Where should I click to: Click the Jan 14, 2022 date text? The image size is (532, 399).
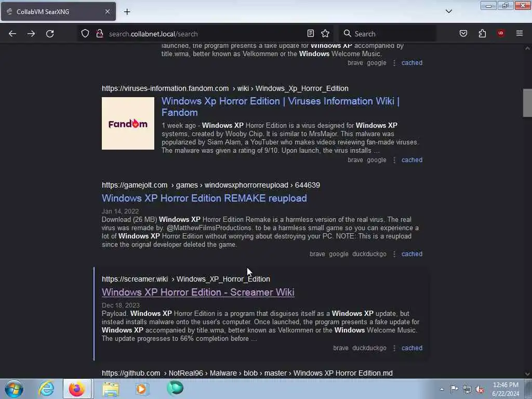[120, 211]
